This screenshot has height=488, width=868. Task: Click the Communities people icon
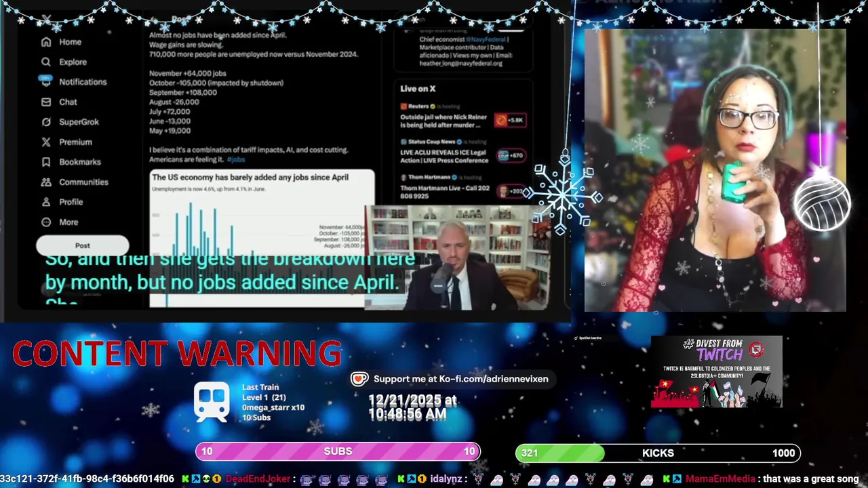pyautogui.click(x=46, y=182)
